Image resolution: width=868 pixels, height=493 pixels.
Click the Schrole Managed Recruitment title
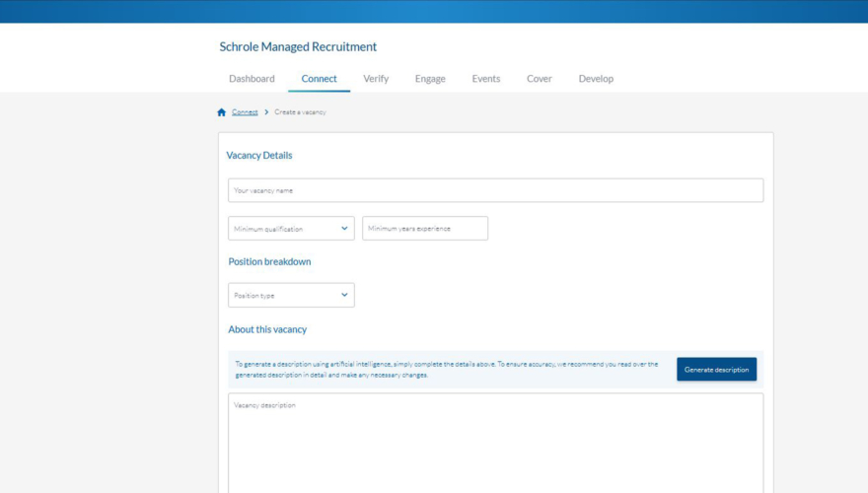(298, 46)
